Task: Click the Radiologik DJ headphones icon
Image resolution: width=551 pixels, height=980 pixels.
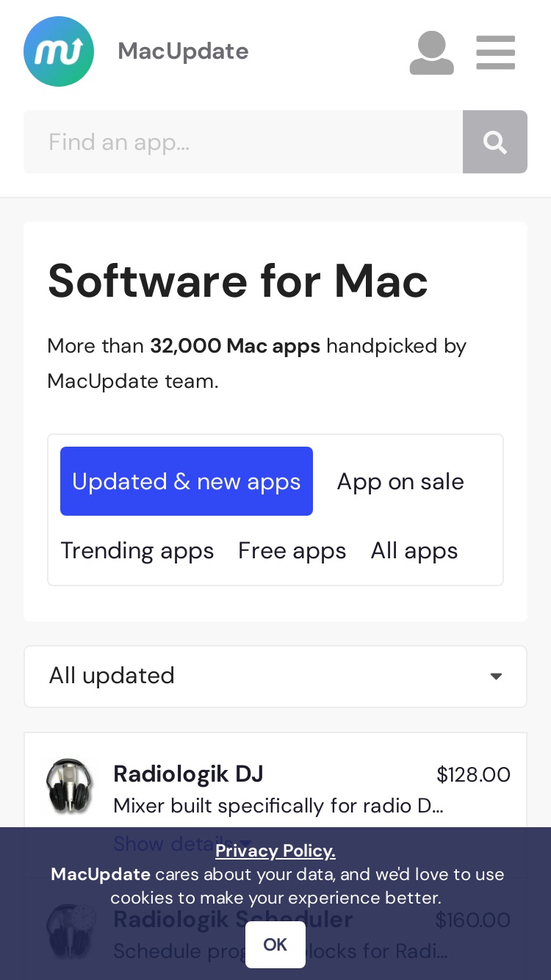Action: (70, 787)
